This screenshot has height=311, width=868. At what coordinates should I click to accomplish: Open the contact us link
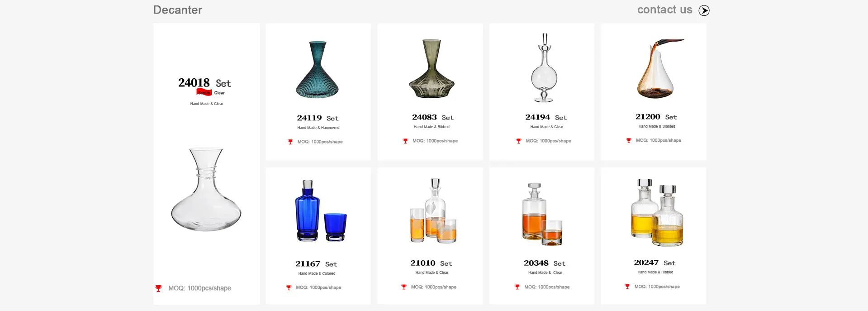point(664,10)
